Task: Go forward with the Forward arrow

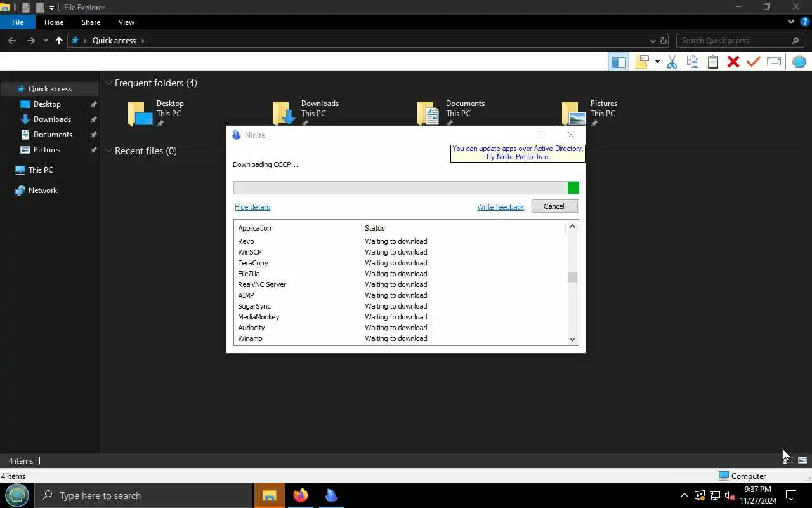Action: point(30,41)
